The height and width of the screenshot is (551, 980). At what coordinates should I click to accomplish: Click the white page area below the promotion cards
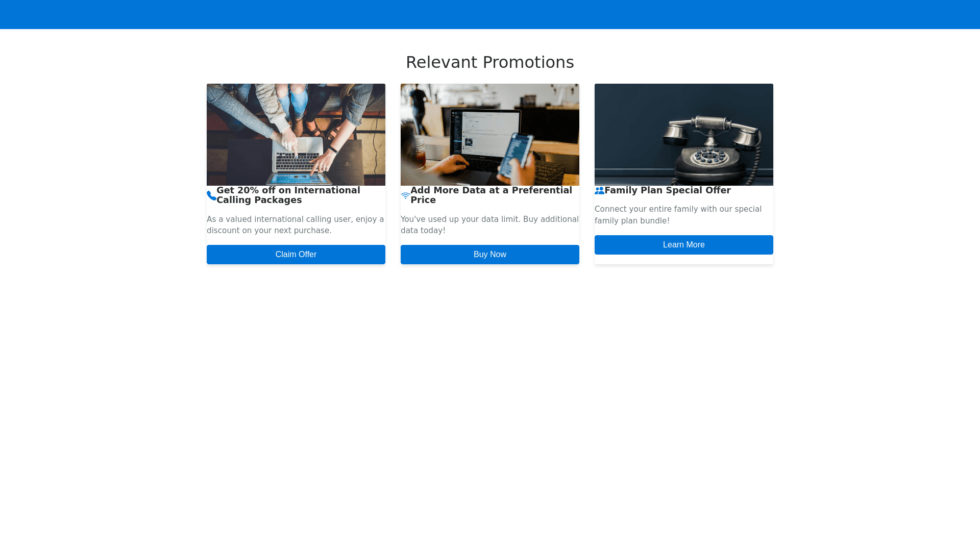point(490,398)
